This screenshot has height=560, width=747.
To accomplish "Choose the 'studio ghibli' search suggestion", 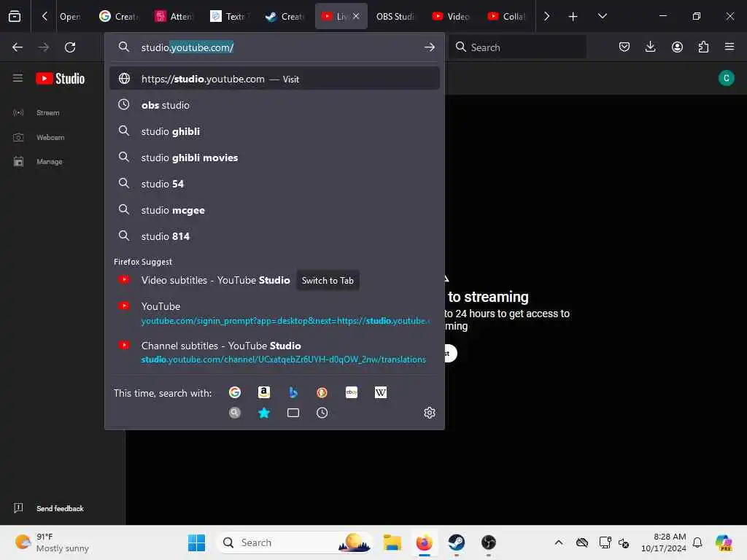I will click(x=274, y=131).
